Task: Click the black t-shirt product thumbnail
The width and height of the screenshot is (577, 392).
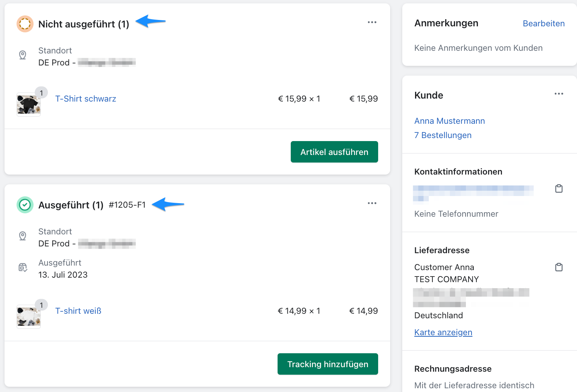Action: [x=29, y=104]
